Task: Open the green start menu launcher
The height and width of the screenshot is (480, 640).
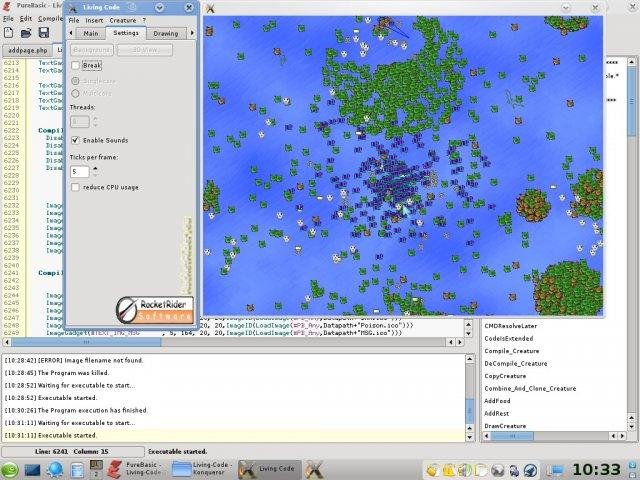Action: [10, 470]
